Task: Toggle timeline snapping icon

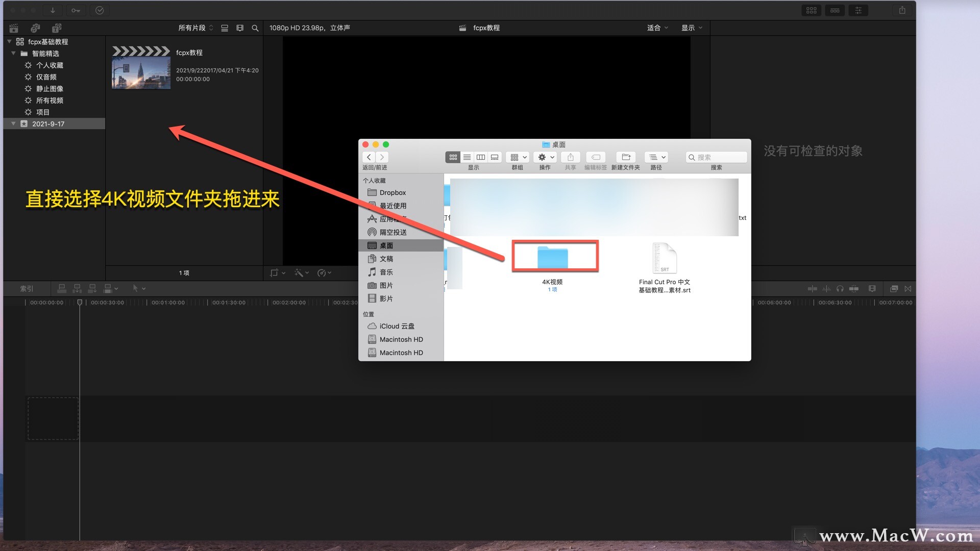Action: pos(853,289)
